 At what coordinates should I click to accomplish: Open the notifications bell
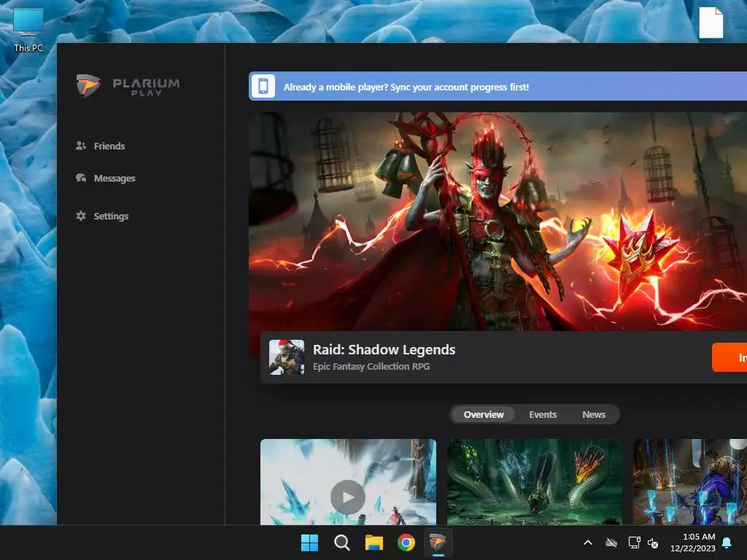[x=727, y=542]
